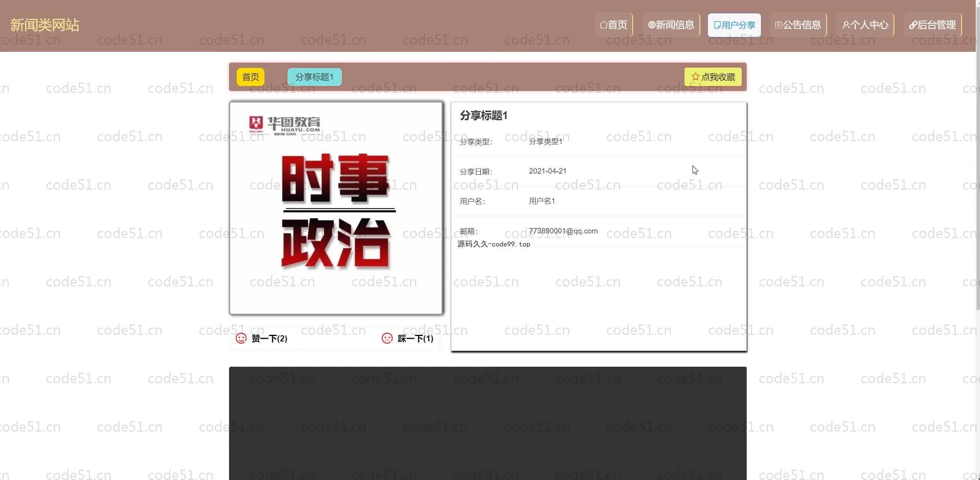Open the 首页 navigation item
The width and height of the screenshot is (980, 480).
(x=613, y=25)
